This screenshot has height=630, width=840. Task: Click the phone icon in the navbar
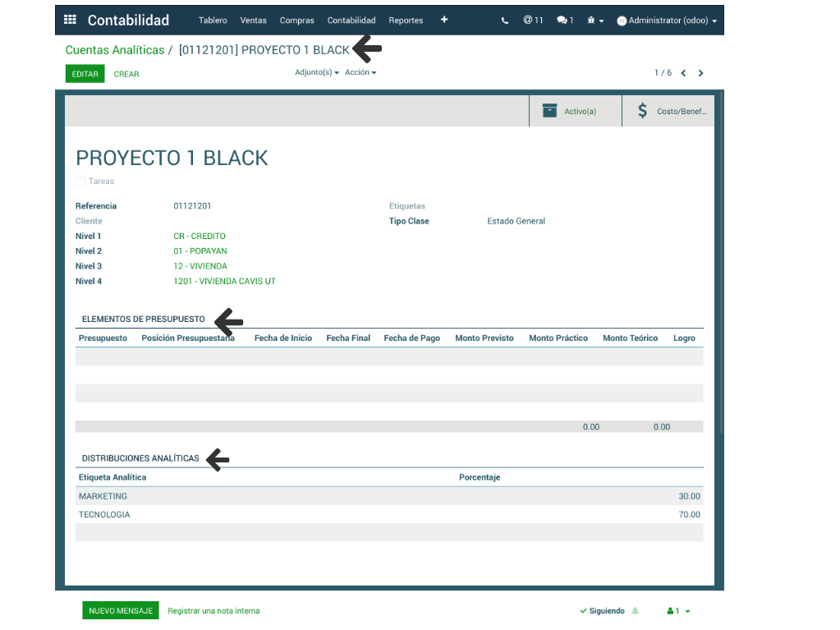(x=505, y=21)
